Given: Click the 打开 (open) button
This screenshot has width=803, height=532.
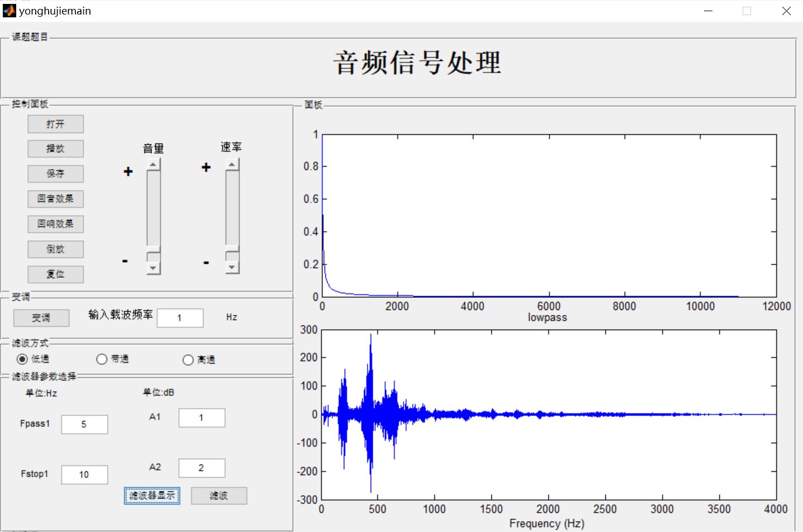Looking at the screenshot, I should [55, 124].
